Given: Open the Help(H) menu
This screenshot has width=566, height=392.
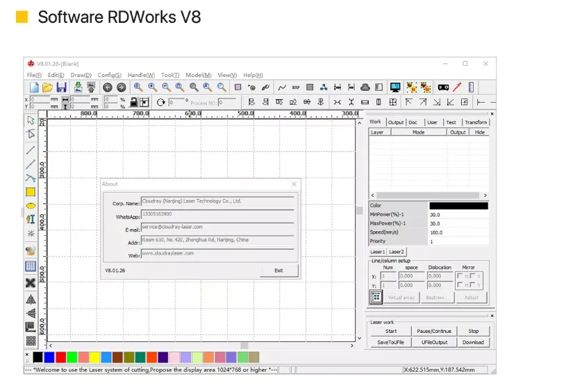Looking at the screenshot, I should pos(253,75).
